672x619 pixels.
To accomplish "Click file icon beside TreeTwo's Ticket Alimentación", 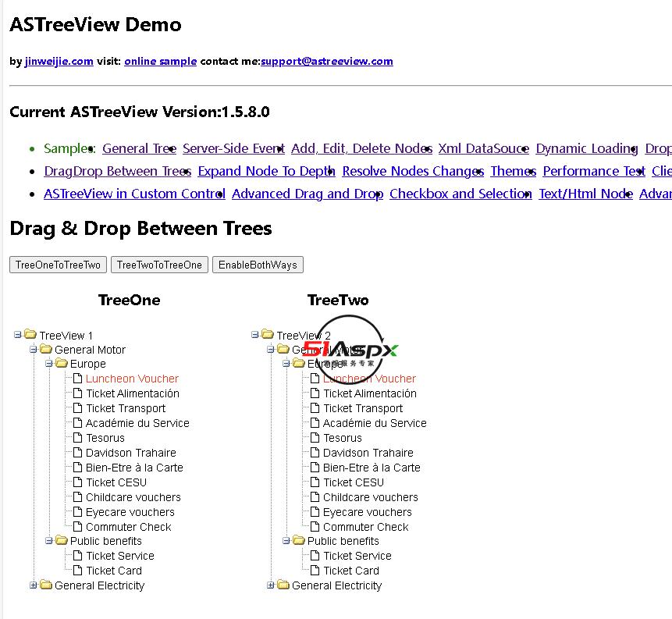I will [315, 393].
